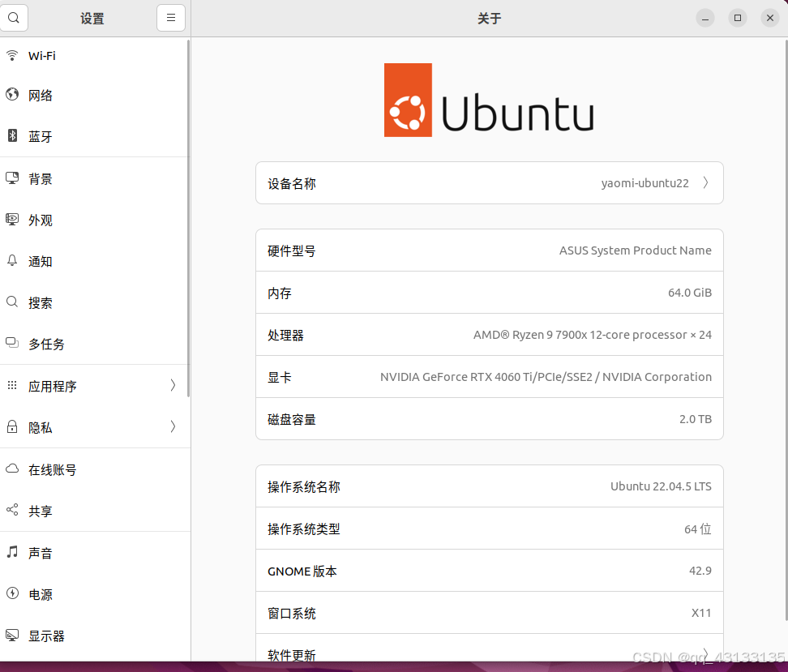Viewport: 788px width, 672px height.
Task: Click the music note icon beside 声音
Action: [12, 552]
